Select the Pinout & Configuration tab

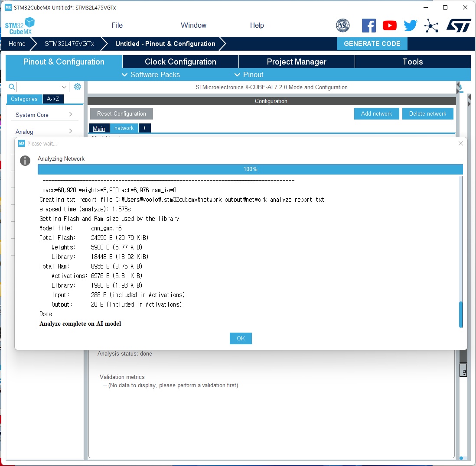pyautogui.click(x=64, y=61)
